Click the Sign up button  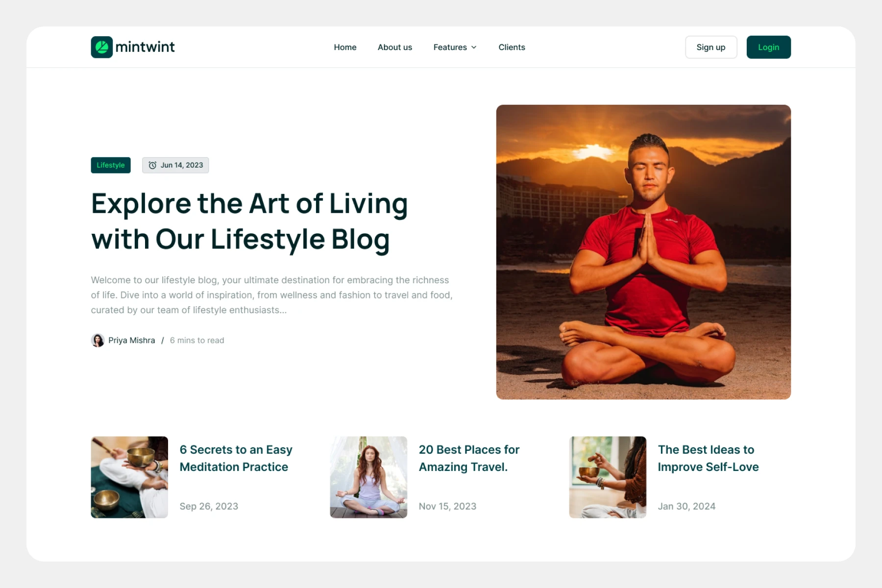point(711,47)
